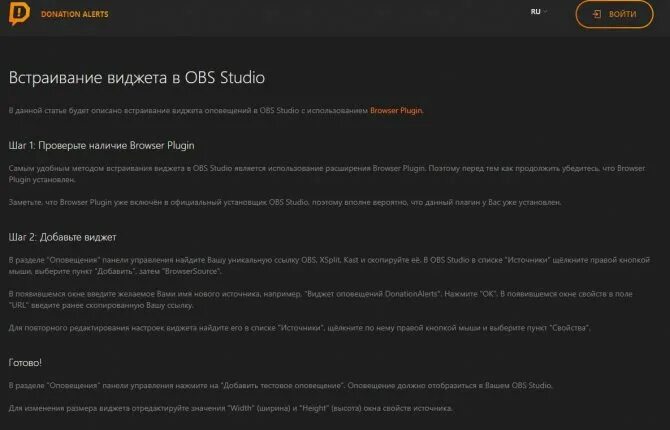Click the paragraph beginning Самым удобным методом
The width and height of the screenshot is (670, 430).
tap(327, 174)
